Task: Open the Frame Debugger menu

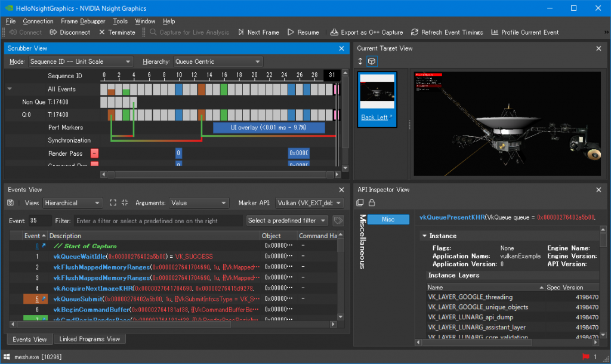Action: pyautogui.click(x=83, y=21)
